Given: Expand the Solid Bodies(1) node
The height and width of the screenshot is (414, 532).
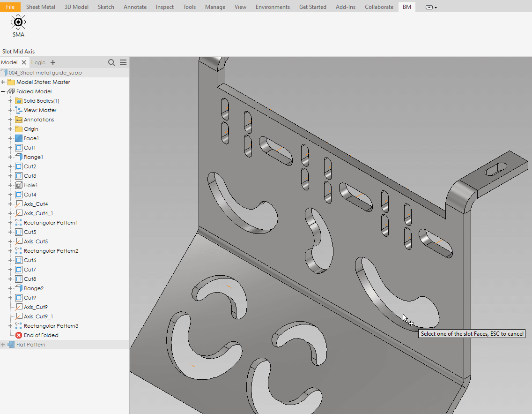Looking at the screenshot, I should click(10, 101).
